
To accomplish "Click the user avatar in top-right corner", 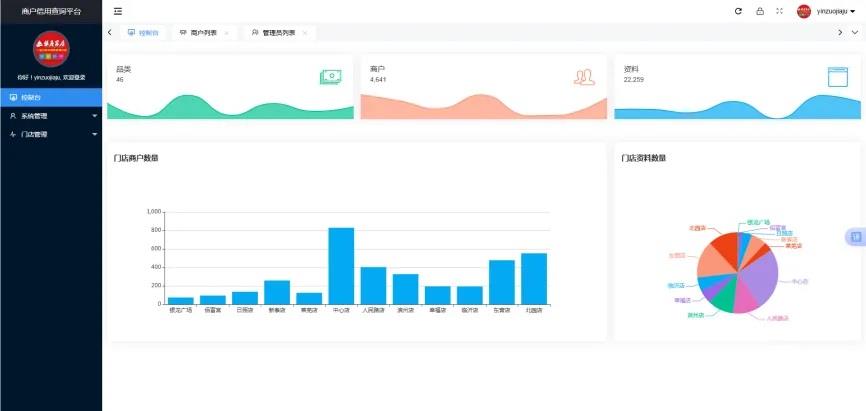I will click(x=803, y=11).
